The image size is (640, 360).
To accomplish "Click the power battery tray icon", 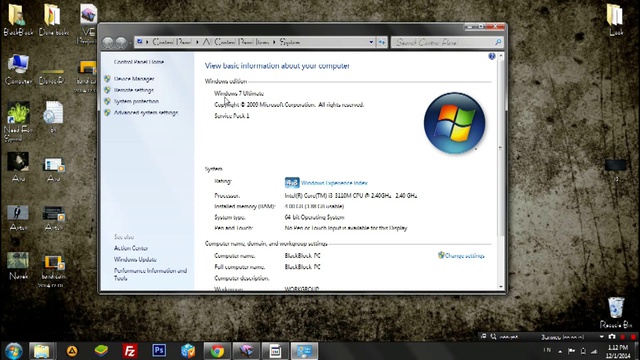I will coord(583,351).
